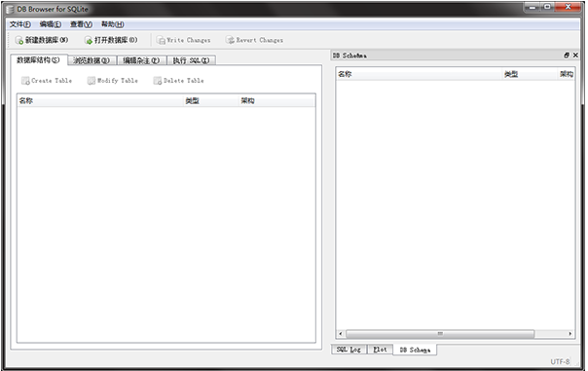
Task: Float the DB Schema dock panel
Action: [567, 56]
